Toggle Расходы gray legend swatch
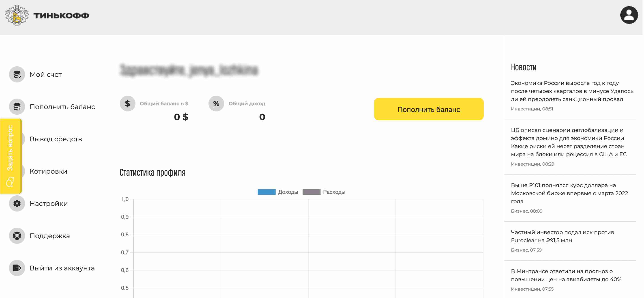Screen dimensions: 644x298 tap(311, 192)
